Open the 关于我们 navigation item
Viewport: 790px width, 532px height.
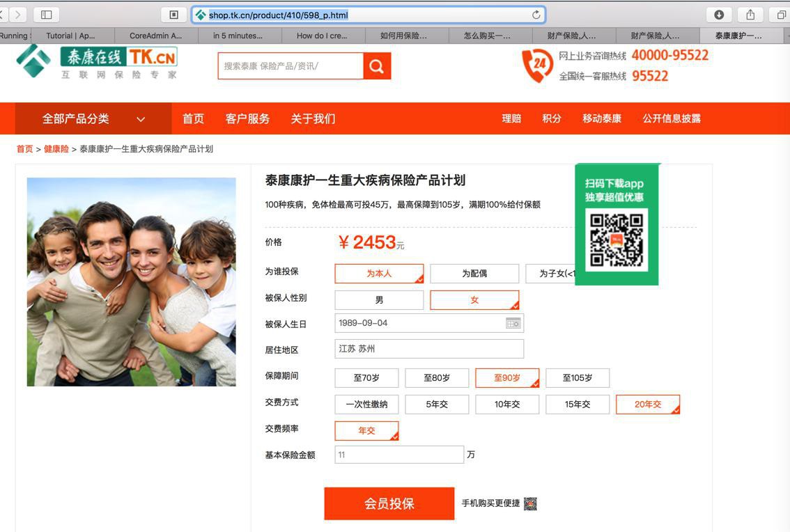coord(313,119)
